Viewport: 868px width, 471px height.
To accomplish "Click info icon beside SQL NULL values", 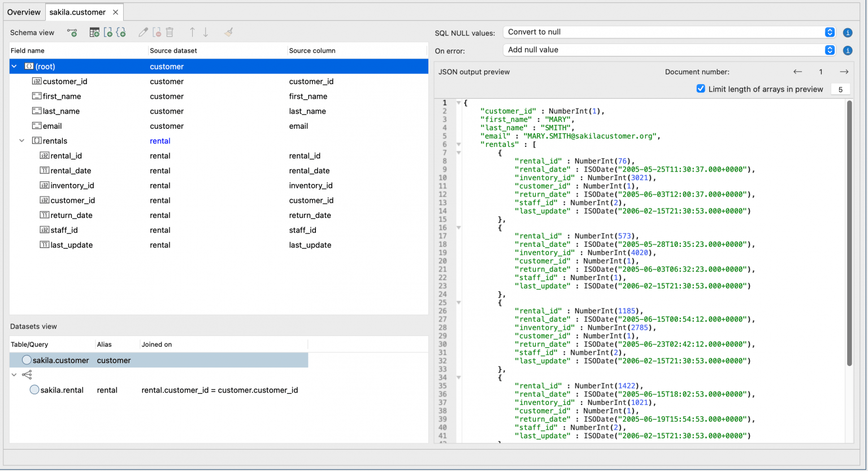I will pos(848,33).
